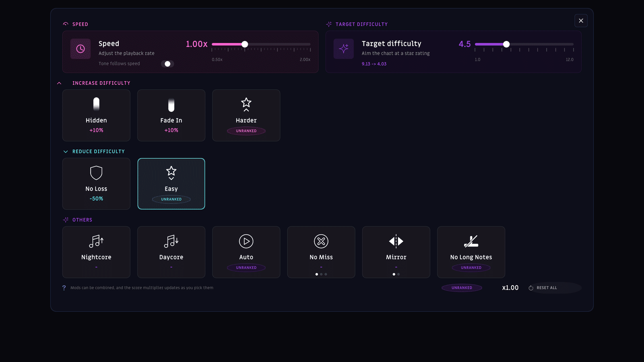
Task: Click the +10% label under Hidden
Action: coord(96,130)
